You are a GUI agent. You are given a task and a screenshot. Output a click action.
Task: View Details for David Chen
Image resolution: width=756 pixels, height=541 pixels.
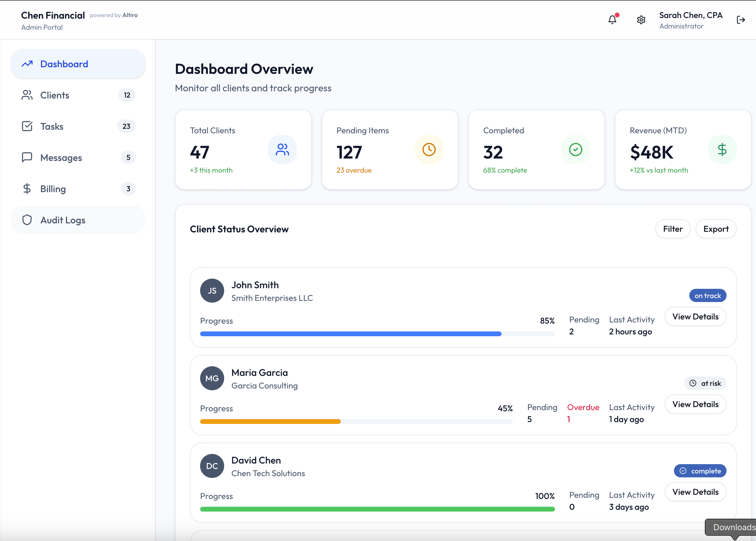(695, 492)
